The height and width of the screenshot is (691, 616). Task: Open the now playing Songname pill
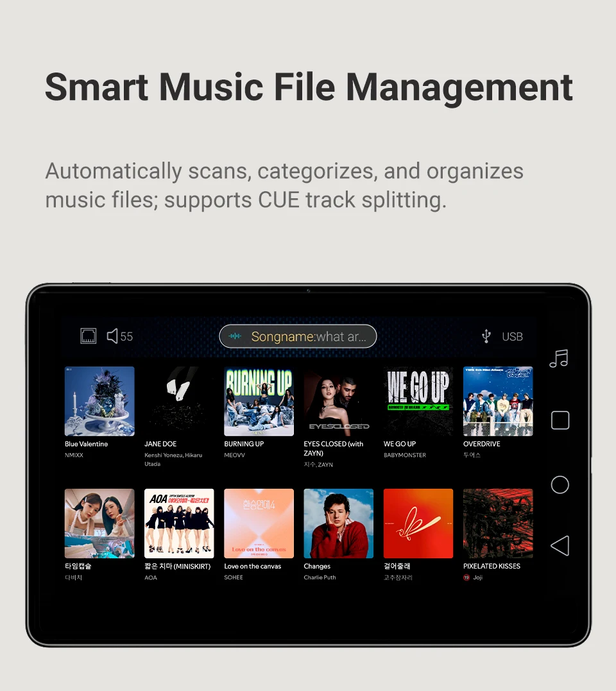point(298,336)
